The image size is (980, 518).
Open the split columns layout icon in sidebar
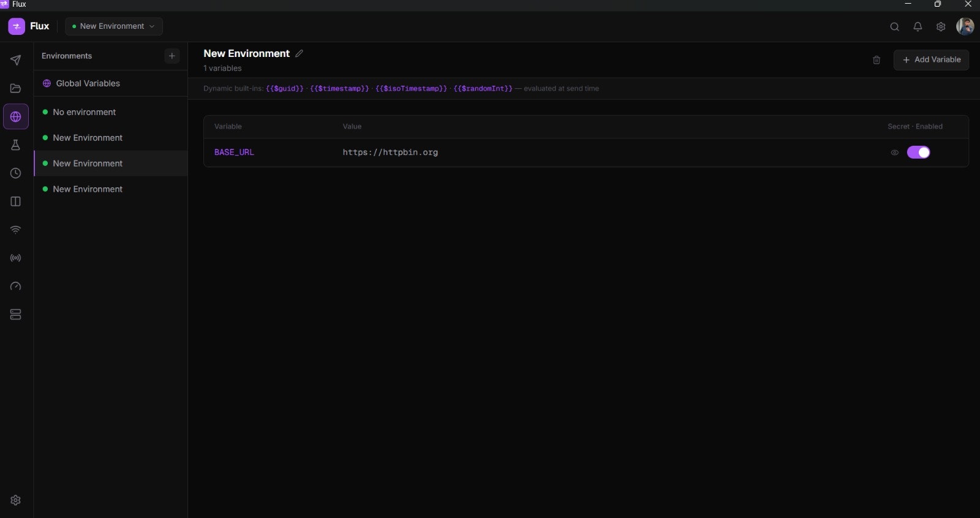tap(16, 201)
